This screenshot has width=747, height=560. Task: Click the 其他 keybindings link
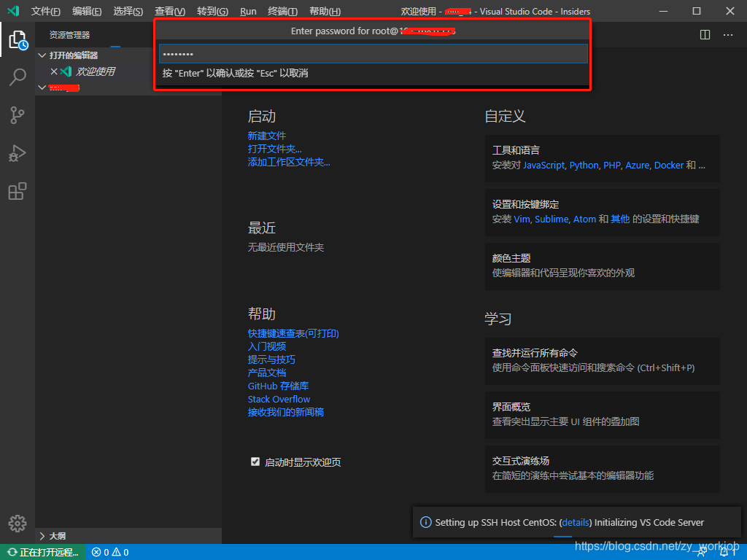coord(620,219)
